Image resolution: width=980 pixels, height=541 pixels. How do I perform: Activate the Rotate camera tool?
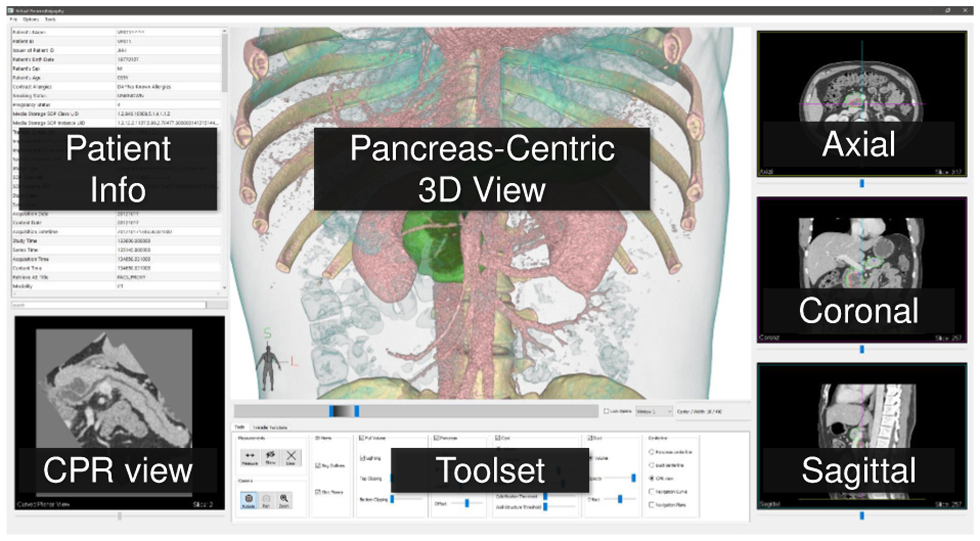coord(249,500)
